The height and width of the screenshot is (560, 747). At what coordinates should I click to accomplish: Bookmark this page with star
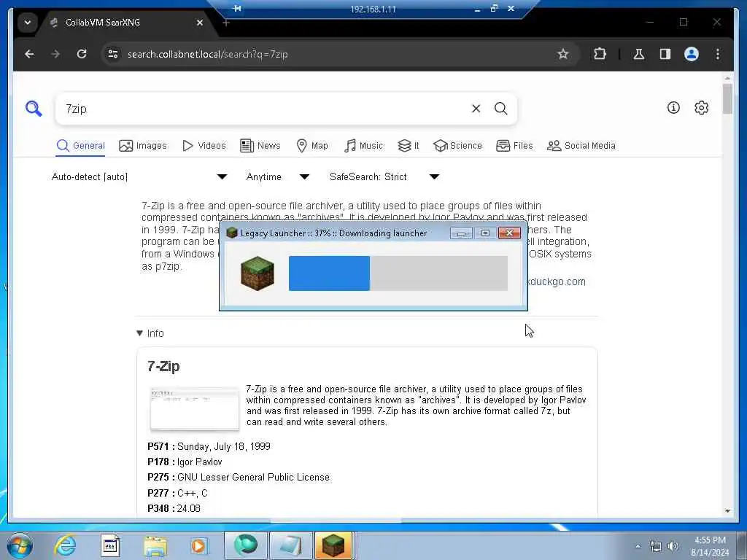563,54
